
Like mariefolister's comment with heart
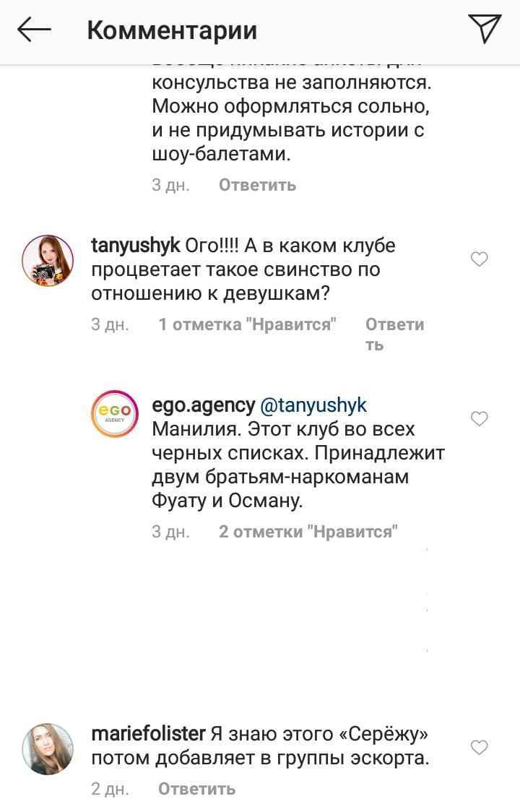[x=480, y=747]
